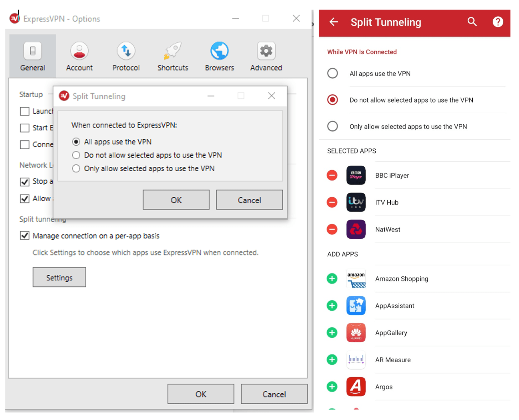Click 'While VPN Is Connected' heading

click(362, 52)
